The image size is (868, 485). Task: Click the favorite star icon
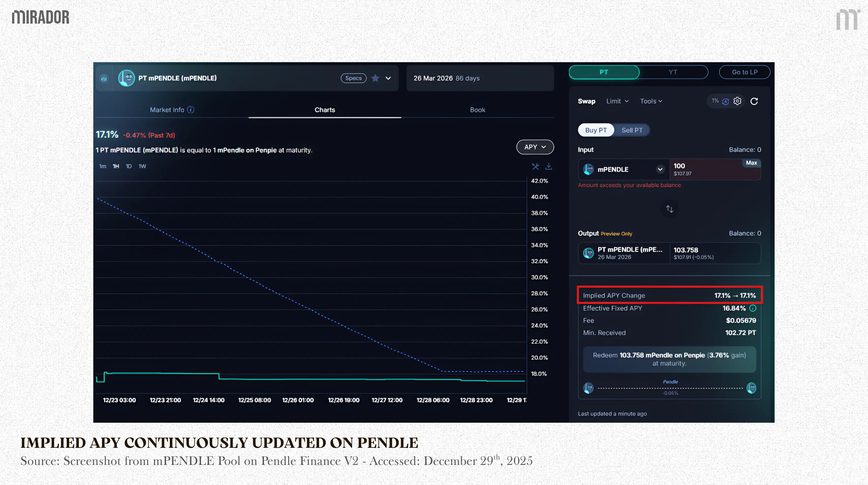pyautogui.click(x=375, y=78)
